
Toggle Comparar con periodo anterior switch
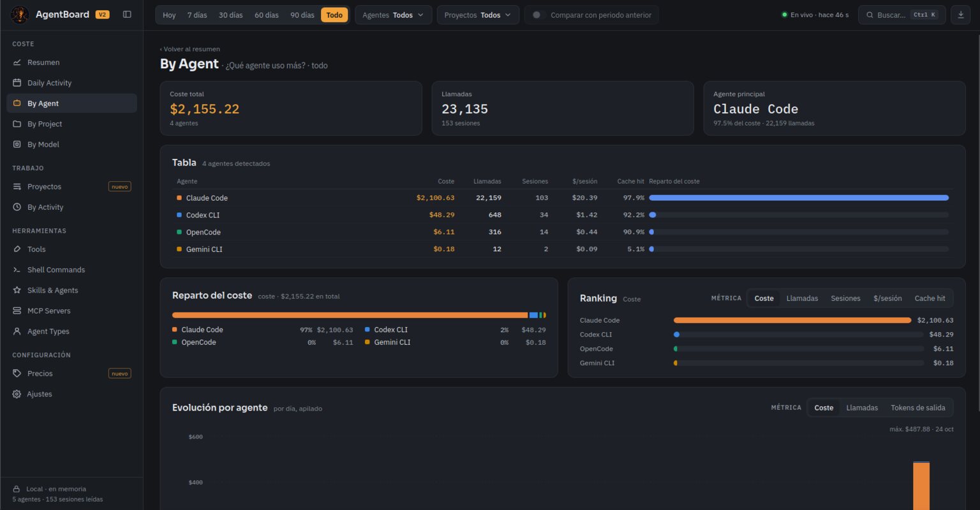point(539,15)
